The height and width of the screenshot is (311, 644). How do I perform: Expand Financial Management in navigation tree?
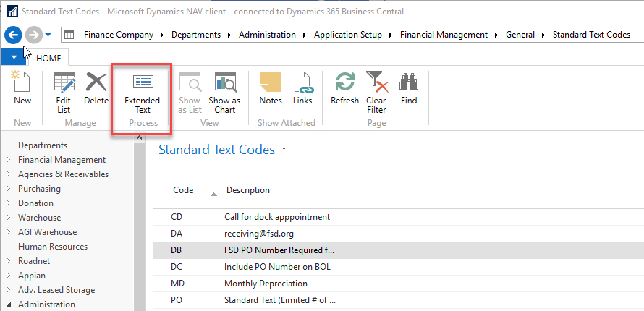point(9,160)
